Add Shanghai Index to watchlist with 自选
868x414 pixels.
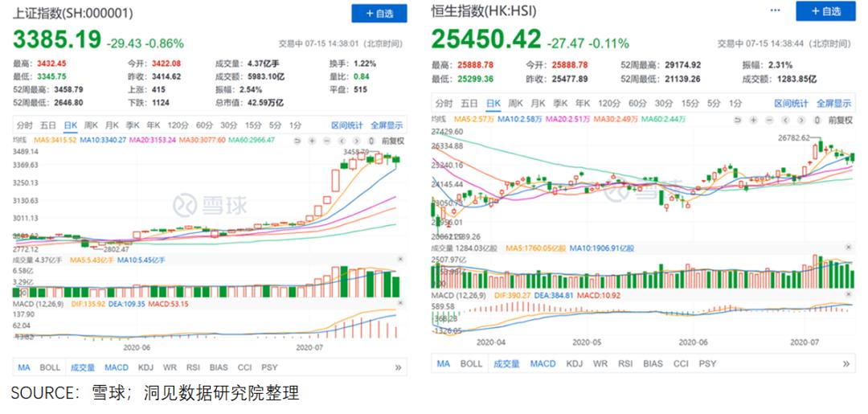(x=379, y=14)
